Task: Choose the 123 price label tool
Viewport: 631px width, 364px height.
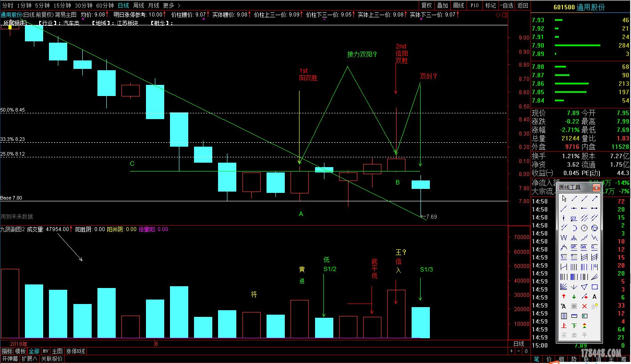Action: tap(574, 218)
